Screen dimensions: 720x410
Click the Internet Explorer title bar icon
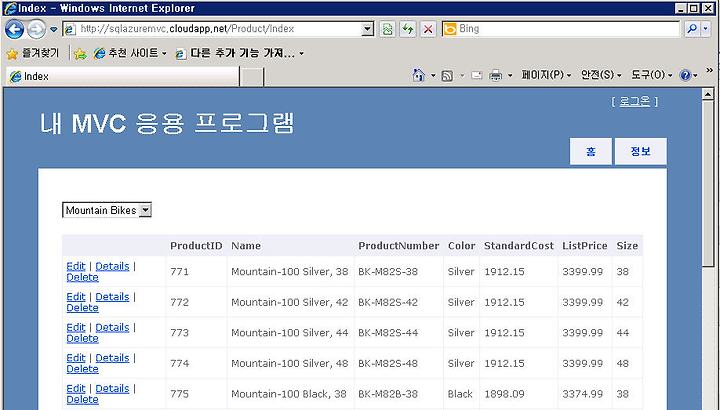[x=10, y=8]
